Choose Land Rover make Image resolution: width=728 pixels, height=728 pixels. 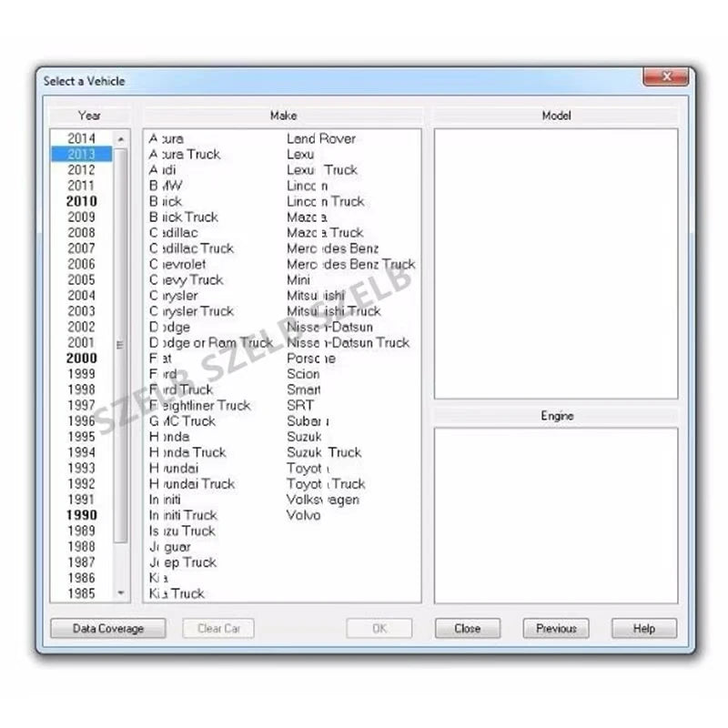pos(321,138)
